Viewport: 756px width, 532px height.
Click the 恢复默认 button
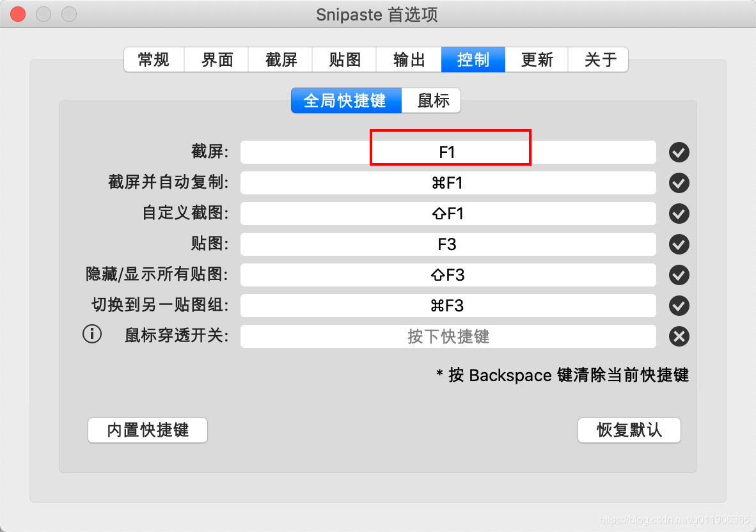629,430
